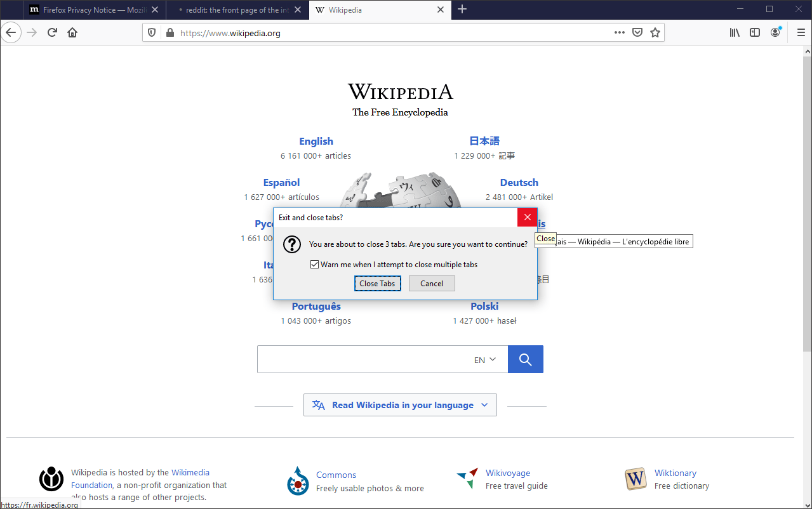
Task: Open the hamburger application menu
Action: (x=801, y=32)
